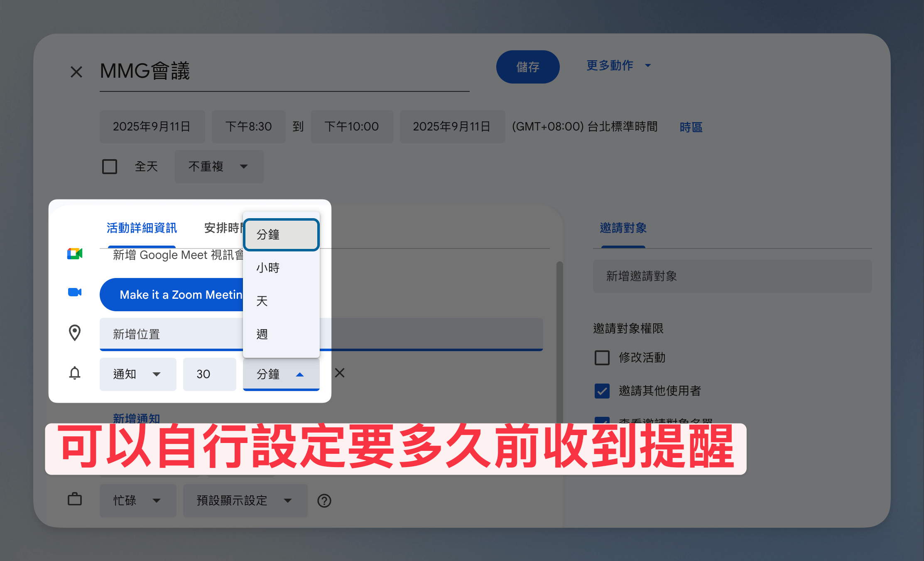The width and height of the screenshot is (924, 561).
Task: Open the 通知 notification type dropdown
Action: tap(137, 374)
